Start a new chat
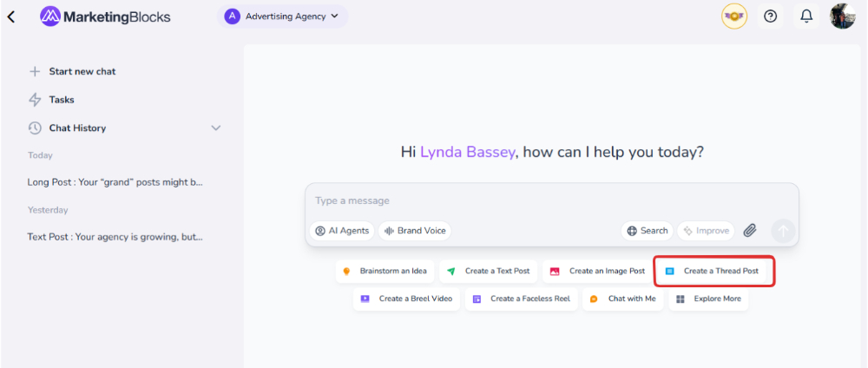This screenshot has height=368, width=868. pyautogui.click(x=82, y=71)
